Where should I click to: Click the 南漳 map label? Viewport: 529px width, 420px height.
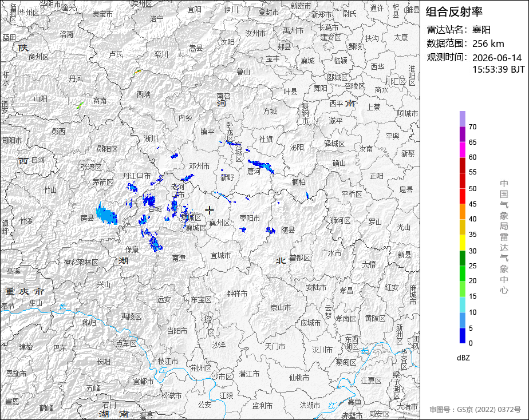179,258
